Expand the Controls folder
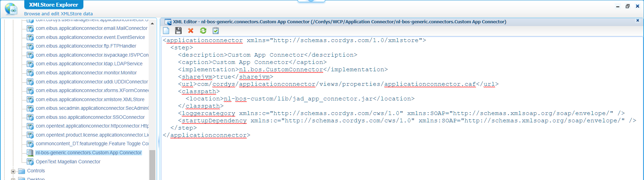 tap(13, 171)
